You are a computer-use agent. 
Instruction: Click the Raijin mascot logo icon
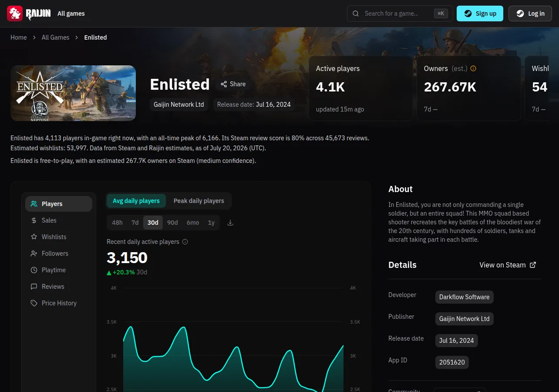pyautogui.click(x=15, y=14)
